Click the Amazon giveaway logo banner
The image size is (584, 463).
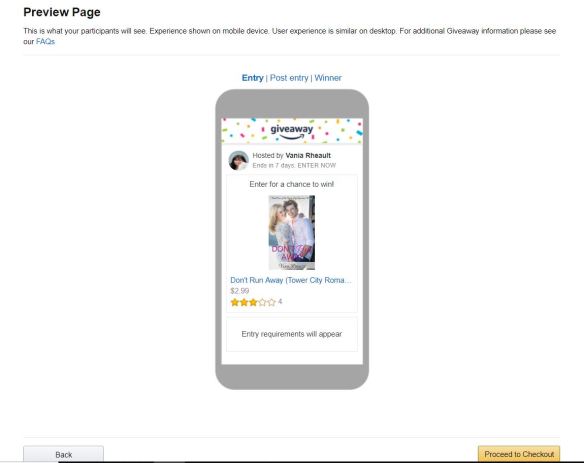pyautogui.click(x=292, y=131)
